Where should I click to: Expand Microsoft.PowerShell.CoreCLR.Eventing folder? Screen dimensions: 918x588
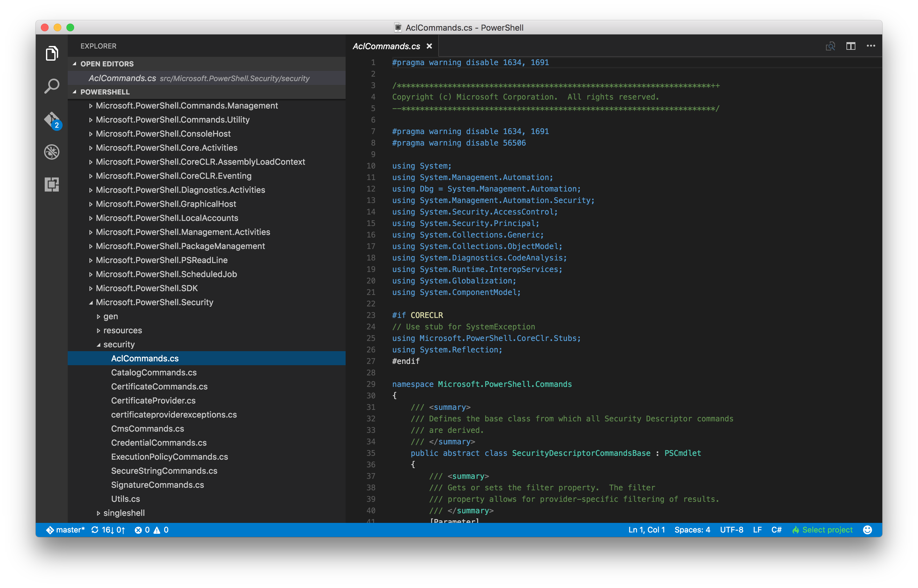pyautogui.click(x=207, y=176)
